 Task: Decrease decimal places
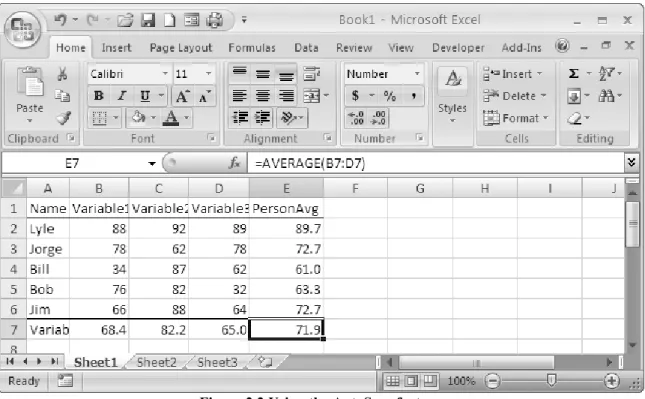[378, 118]
